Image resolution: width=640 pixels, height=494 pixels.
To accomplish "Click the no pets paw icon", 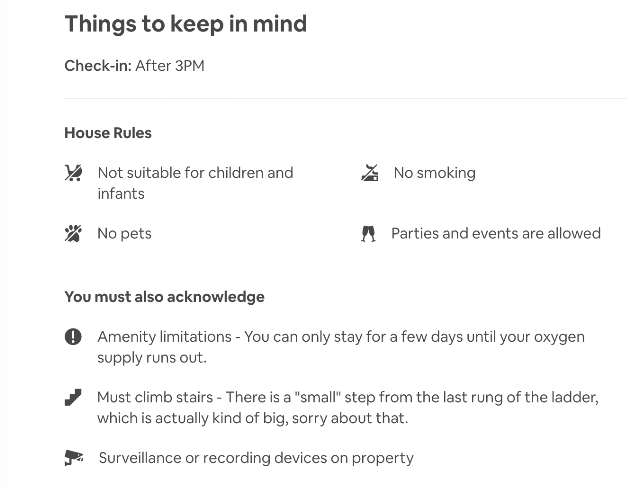I will pyautogui.click(x=73, y=234).
